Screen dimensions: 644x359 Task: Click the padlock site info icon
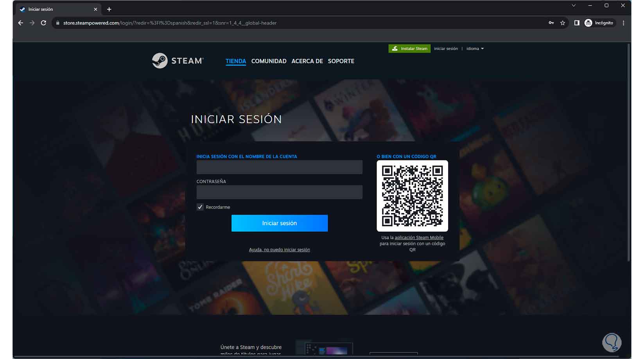[57, 23]
